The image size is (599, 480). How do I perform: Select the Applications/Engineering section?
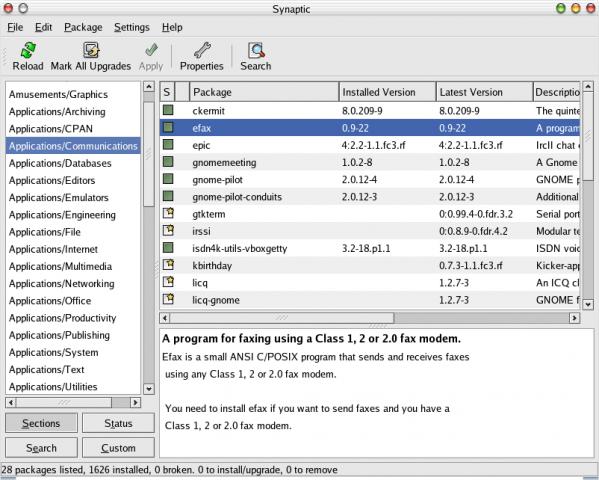point(73,214)
